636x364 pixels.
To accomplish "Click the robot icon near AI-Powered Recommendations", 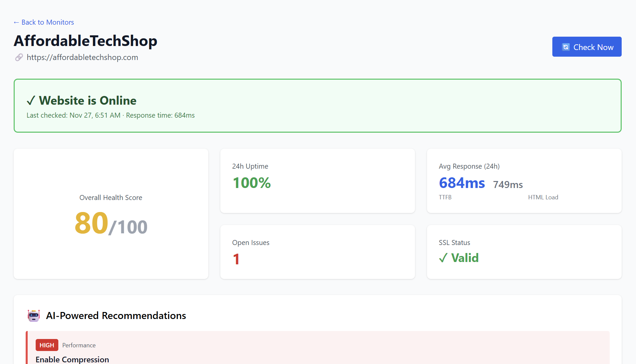I will [34, 315].
